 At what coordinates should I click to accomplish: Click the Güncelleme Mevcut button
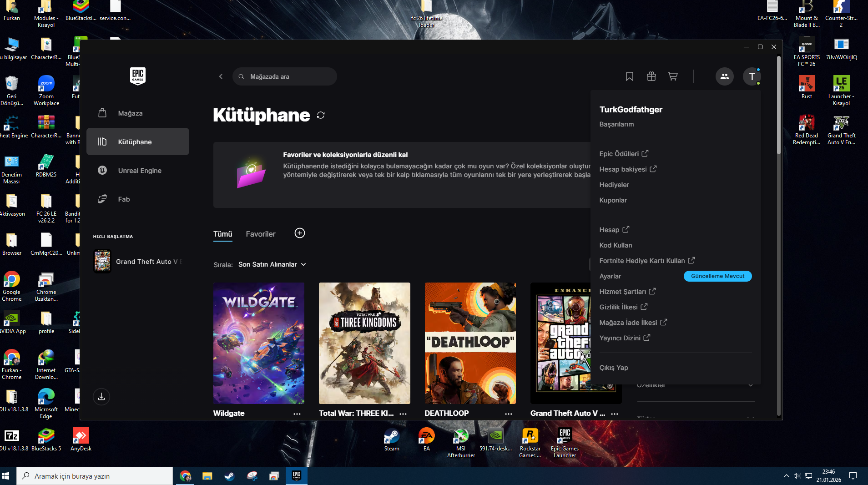coord(718,276)
